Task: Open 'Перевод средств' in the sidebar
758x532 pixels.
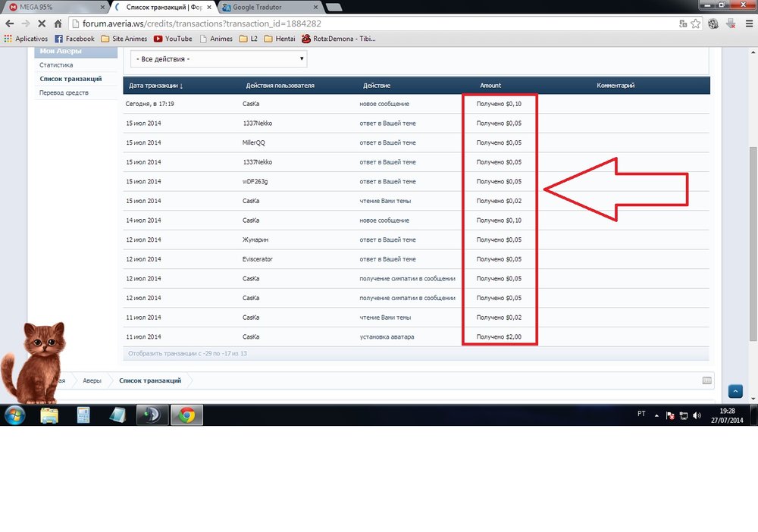Action: 64,92
